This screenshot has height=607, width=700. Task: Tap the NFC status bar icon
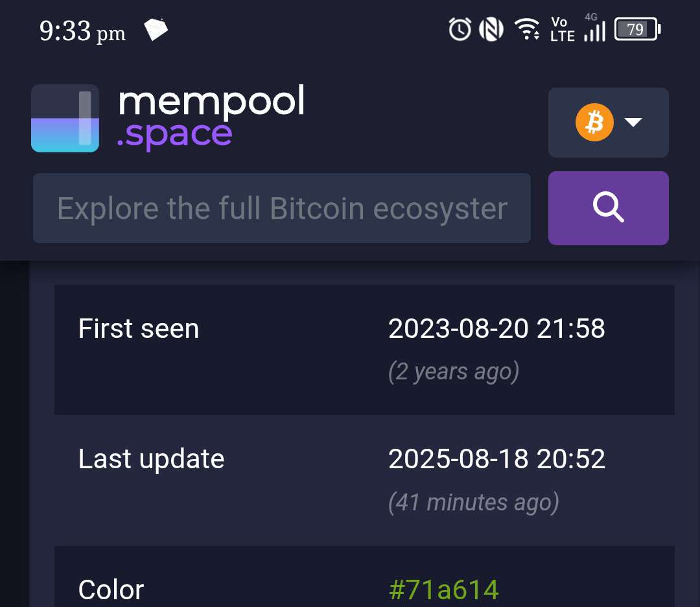491,29
